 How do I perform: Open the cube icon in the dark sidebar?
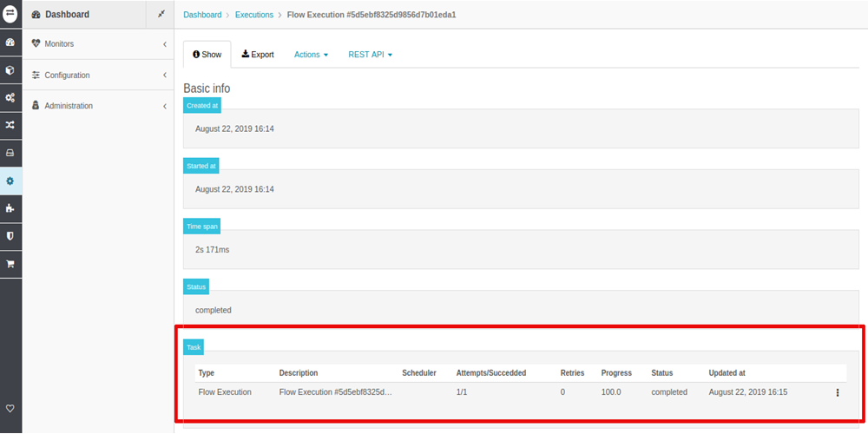pyautogui.click(x=10, y=70)
